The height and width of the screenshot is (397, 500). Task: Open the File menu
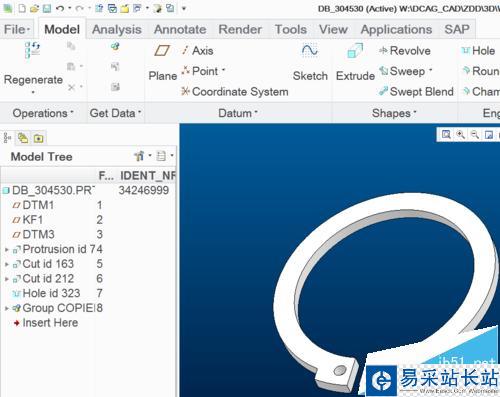[17, 29]
